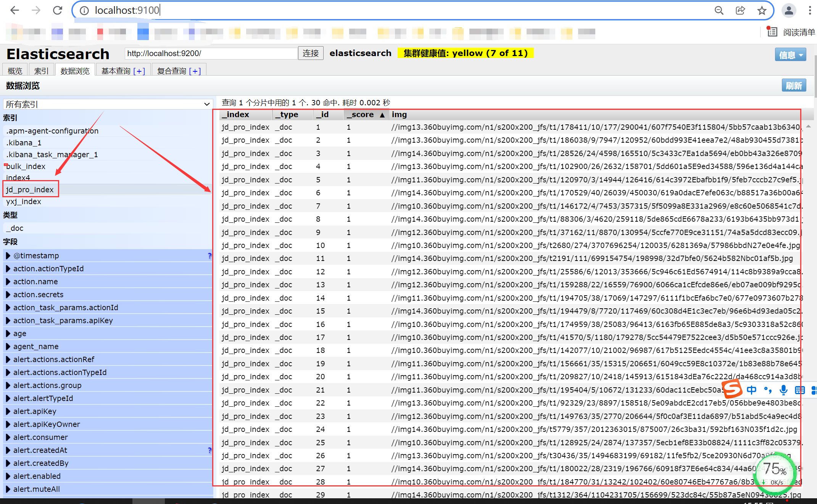The image size is (817, 504).
Task: Open the zoom magnifier icon in address bar
Action: coord(719,10)
